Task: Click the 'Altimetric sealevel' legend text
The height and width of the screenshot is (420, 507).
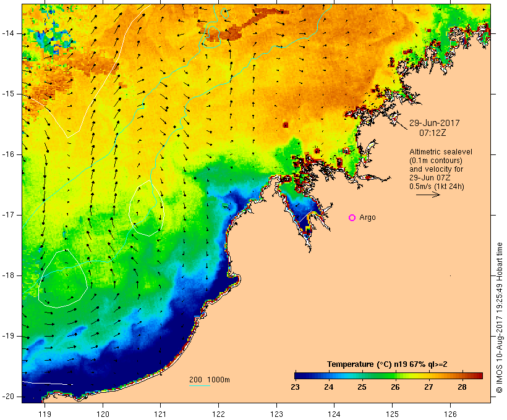Action: (x=441, y=152)
